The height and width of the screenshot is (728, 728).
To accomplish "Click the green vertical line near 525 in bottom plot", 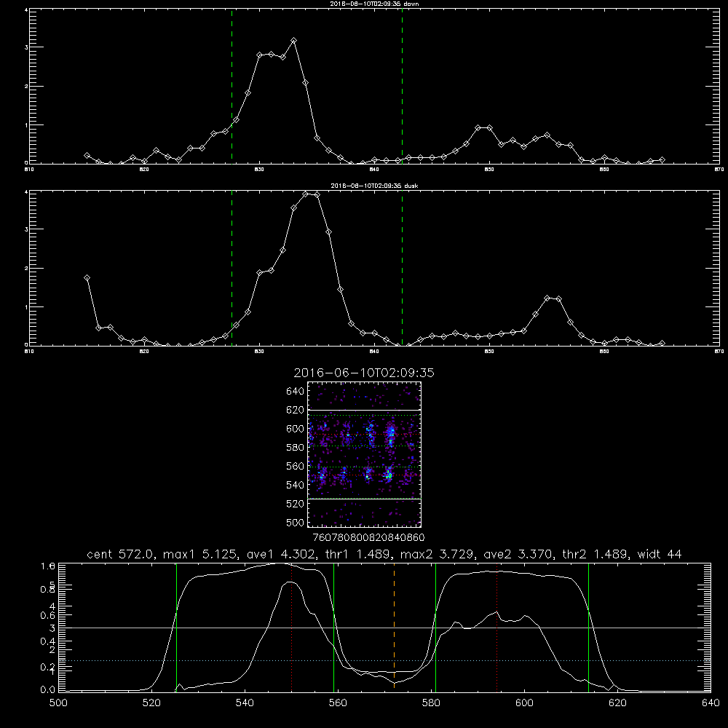I will [x=176, y=627].
